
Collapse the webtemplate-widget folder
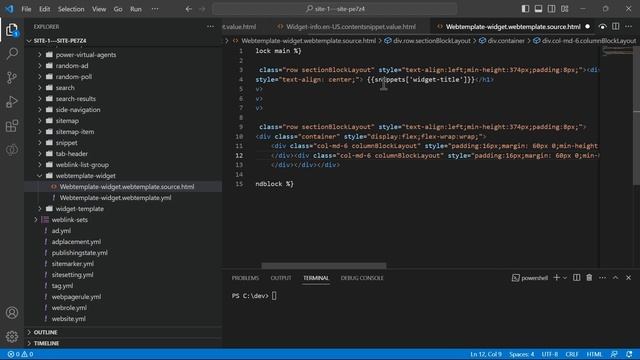[85, 176]
